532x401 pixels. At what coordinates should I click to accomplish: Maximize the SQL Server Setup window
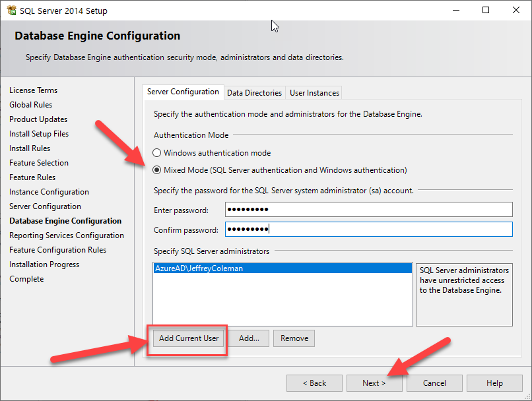coord(486,10)
